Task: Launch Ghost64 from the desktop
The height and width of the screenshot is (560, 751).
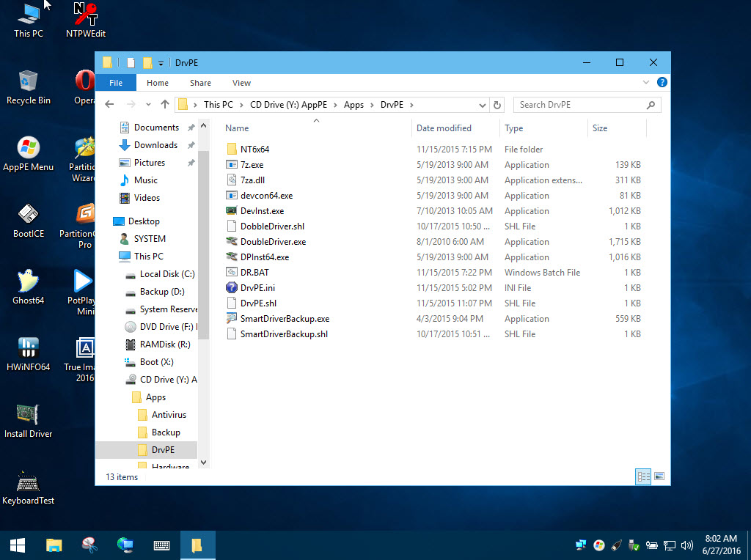Action: click(29, 287)
